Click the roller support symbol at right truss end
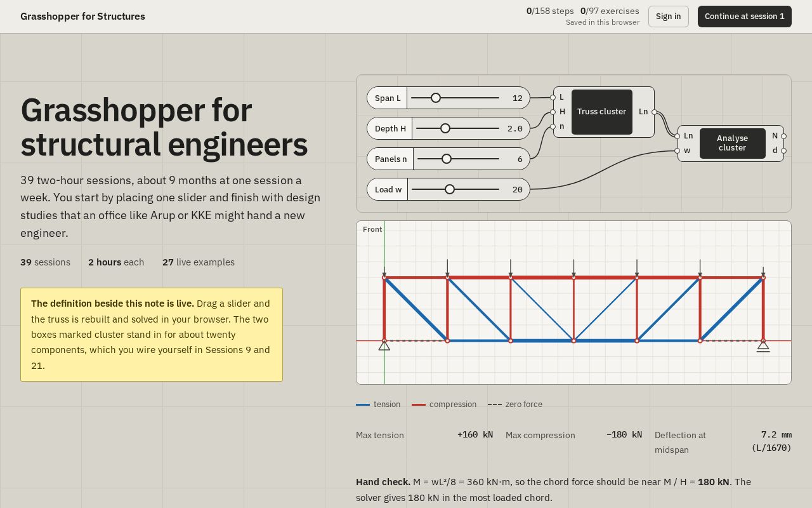Image resolution: width=812 pixels, height=508 pixels. [763, 346]
